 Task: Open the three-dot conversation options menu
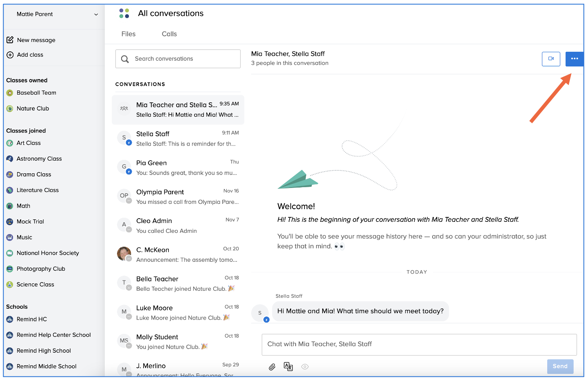click(x=574, y=59)
